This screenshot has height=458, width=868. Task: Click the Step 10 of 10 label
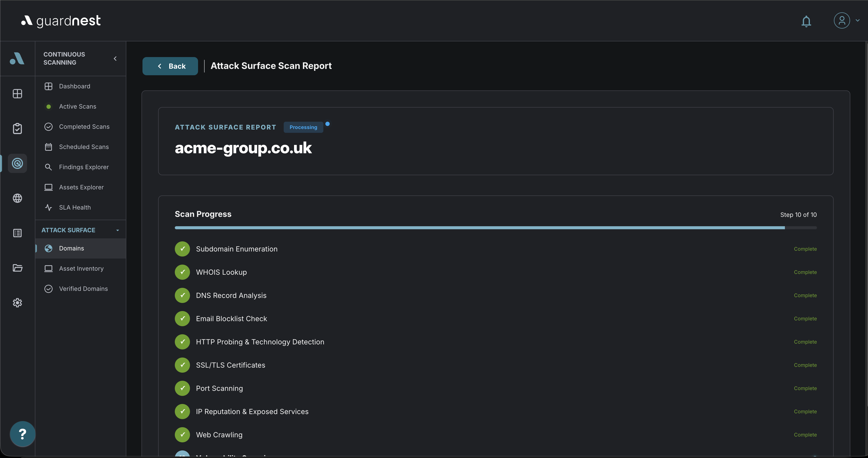[x=798, y=215]
